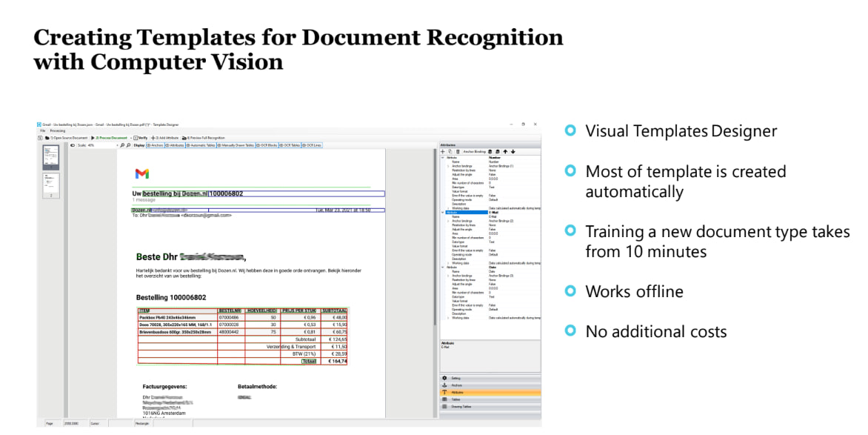Click the second magnifier zoom icon

128,145
